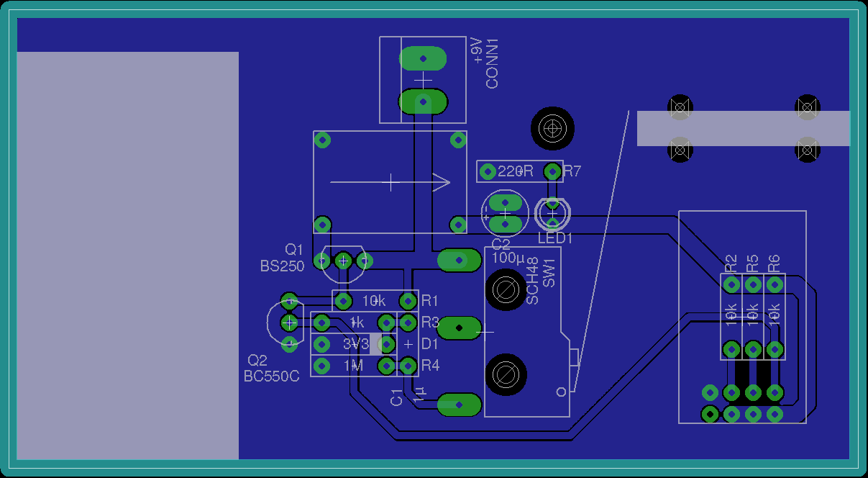Click the LED1 label
The width and height of the screenshot is (868, 478).
click(x=555, y=238)
